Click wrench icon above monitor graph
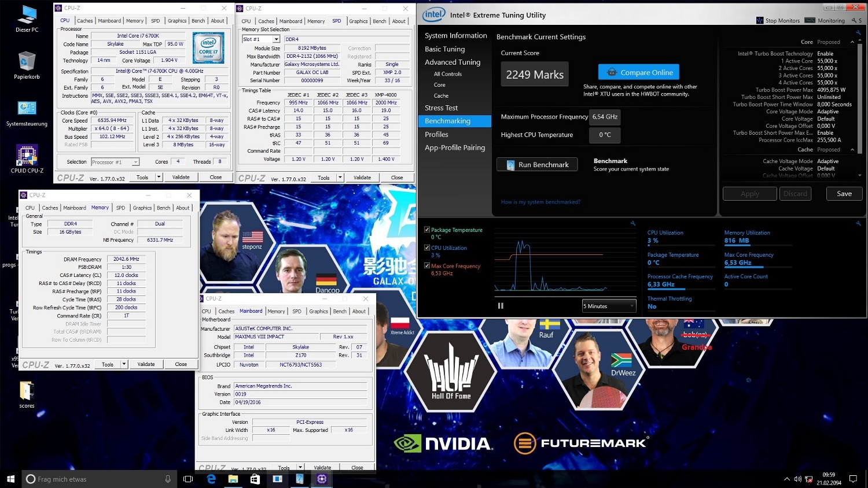The height and width of the screenshot is (488, 868). click(x=632, y=223)
